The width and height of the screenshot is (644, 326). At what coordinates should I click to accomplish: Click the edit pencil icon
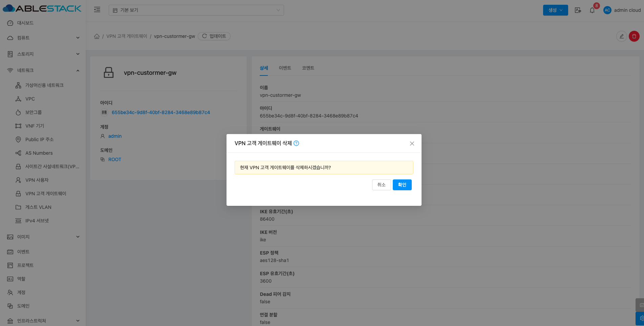coord(621,36)
